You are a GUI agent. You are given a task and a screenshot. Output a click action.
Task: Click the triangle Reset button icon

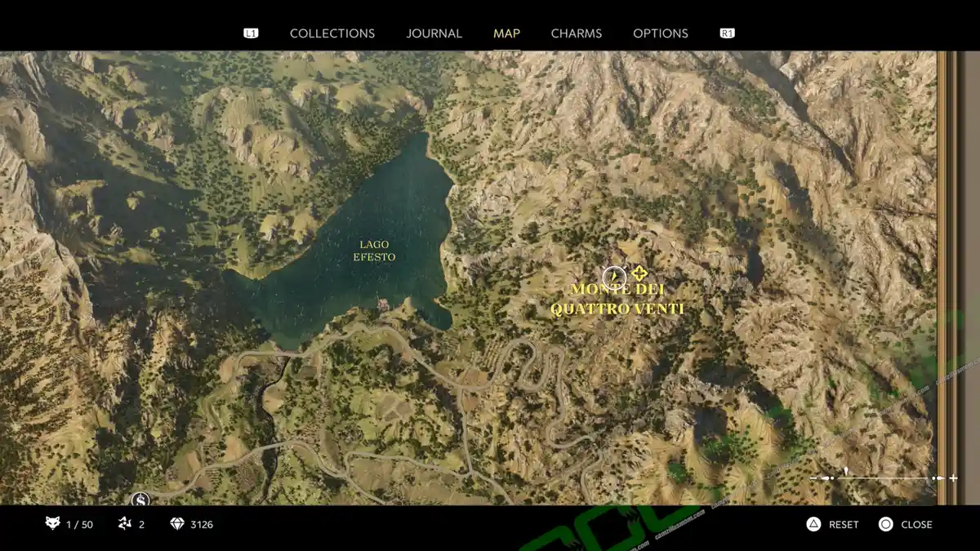click(813, 524)
